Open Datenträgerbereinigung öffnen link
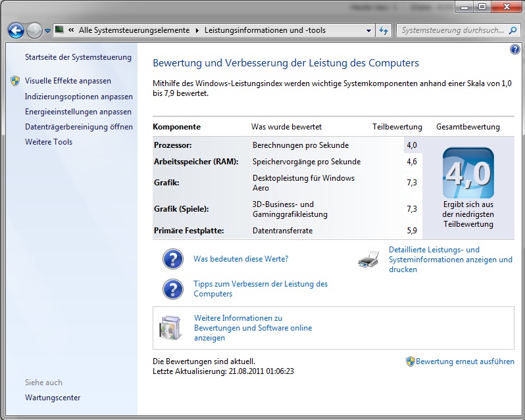The height and width of the screenshot is (420, 525). pyautogui.click(x=79, y=127)
